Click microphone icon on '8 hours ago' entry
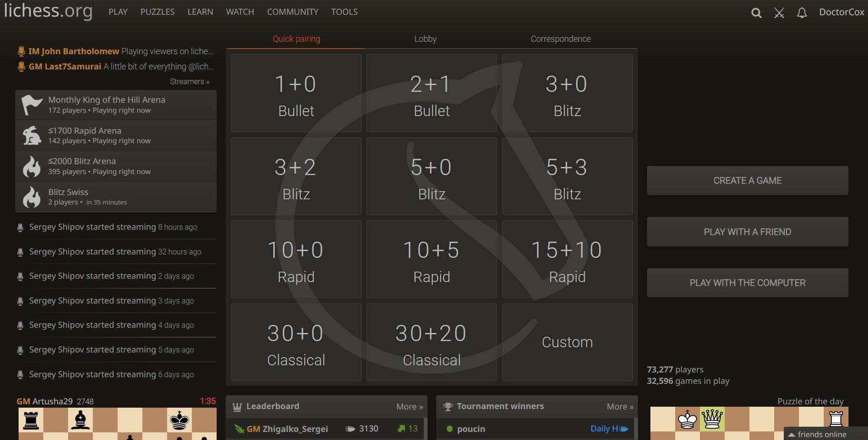 pyautogui.click(x=20, y=227)
